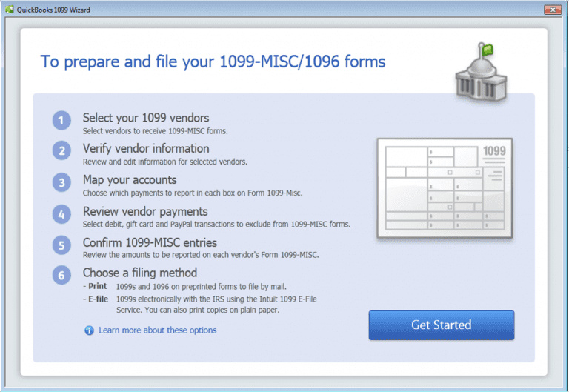Click the 'Print' filing option label
569x392 pixels.
coord(97,286)
